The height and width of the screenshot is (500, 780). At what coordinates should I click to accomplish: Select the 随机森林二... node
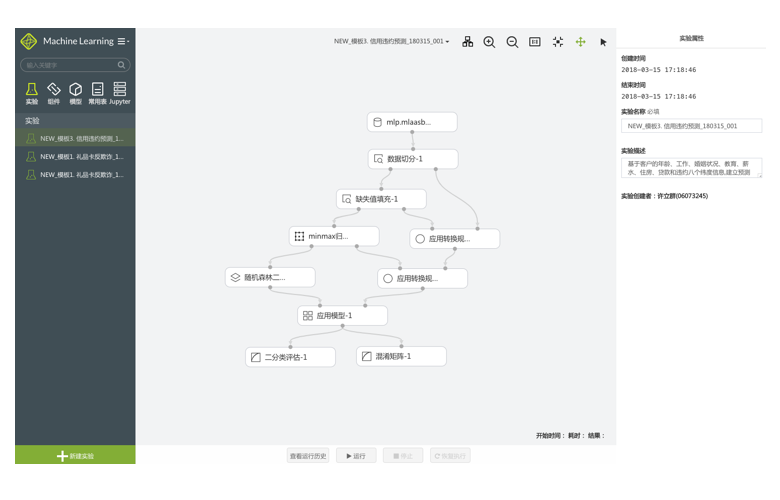click(270, 277)
